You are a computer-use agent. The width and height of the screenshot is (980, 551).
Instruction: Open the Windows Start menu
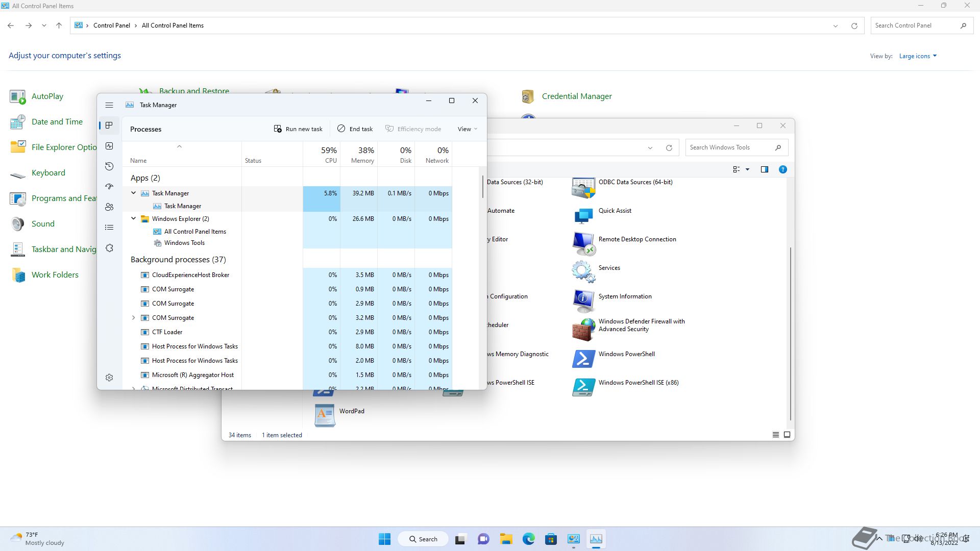pos(385,539)
